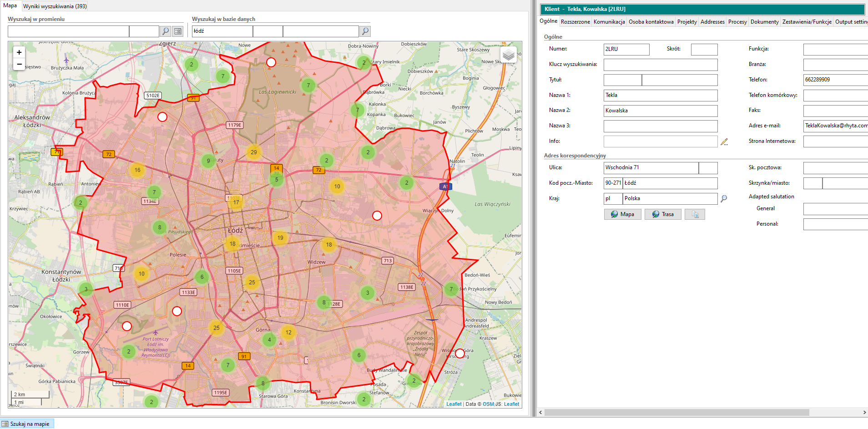Zoom in on the map
The height and width of the screenshot is (429, 868).
click(19, 52)
